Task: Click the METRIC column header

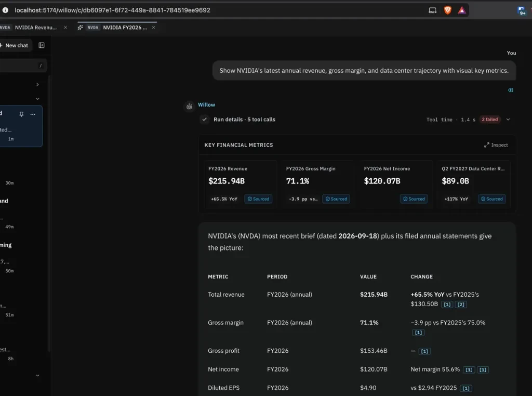Action: [x=218, y=276]
